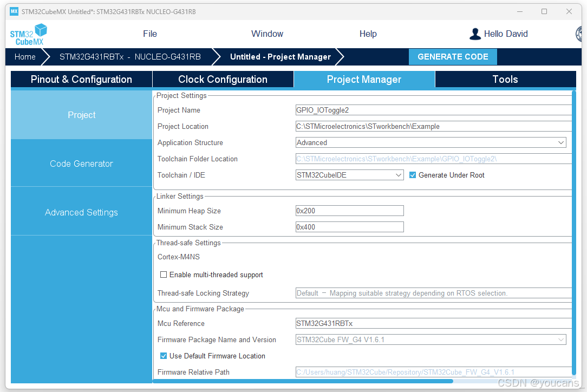
Task: Click the Project Settings group label
Action: point(181,95)
